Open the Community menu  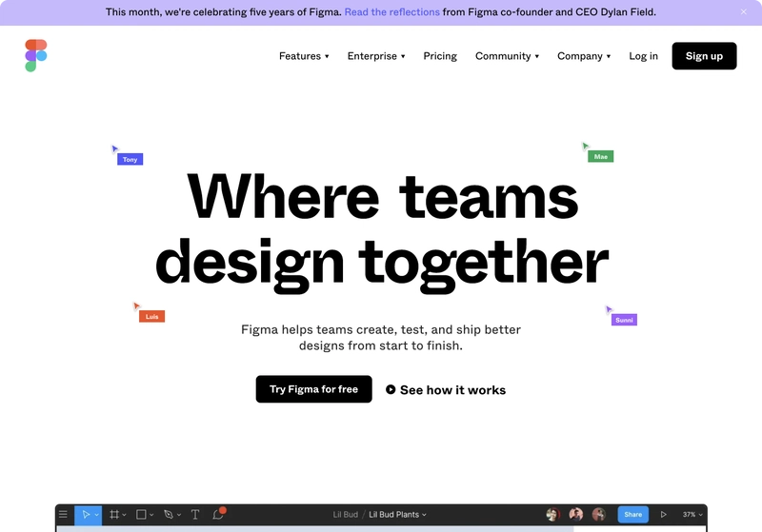(507, 56)
